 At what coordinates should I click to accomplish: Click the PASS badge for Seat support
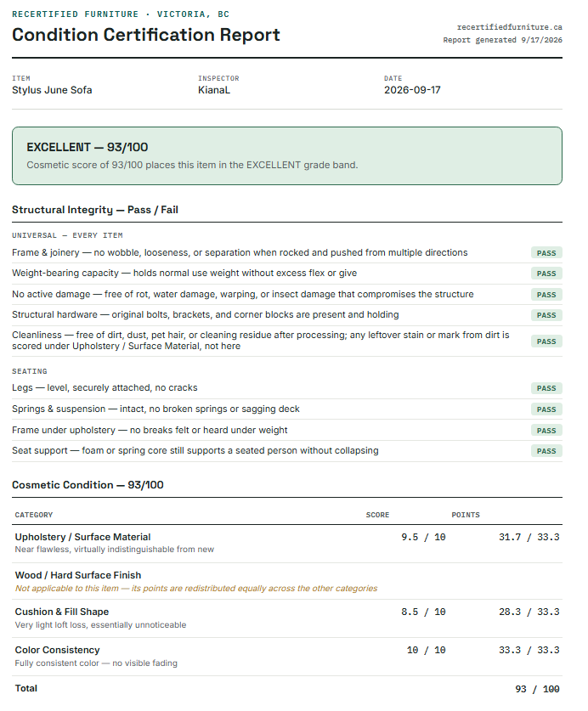point(546,451)
